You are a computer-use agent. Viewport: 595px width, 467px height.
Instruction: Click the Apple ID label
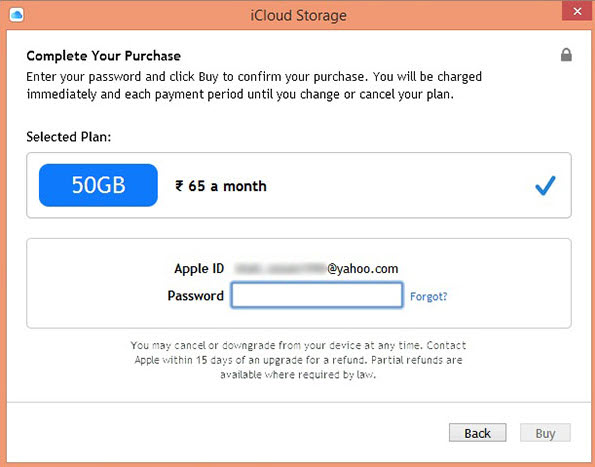click(x=199, y=269)
